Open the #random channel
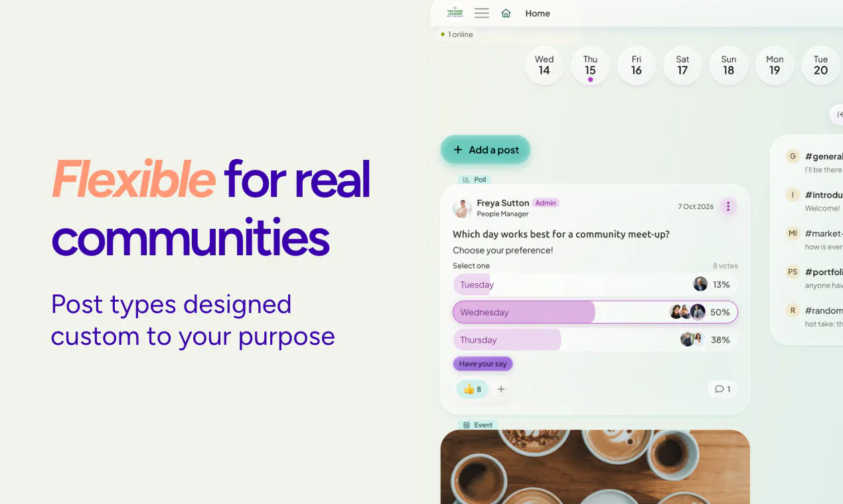This screenshot has height=504, width=843. coord(824,310)
